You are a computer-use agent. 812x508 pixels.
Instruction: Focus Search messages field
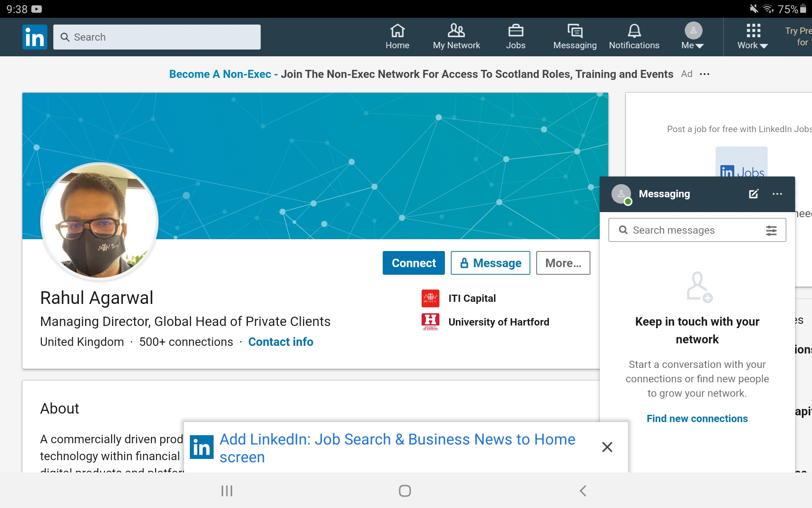[697, 230]
